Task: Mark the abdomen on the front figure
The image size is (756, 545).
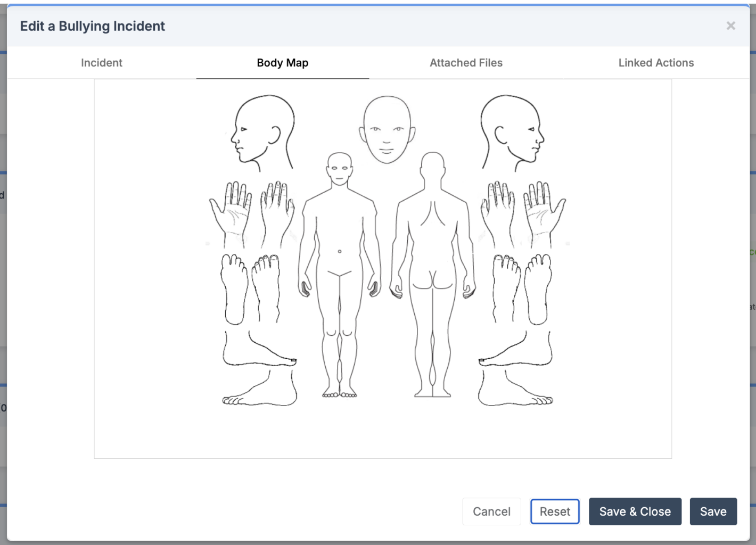Action: coord(340,250)
